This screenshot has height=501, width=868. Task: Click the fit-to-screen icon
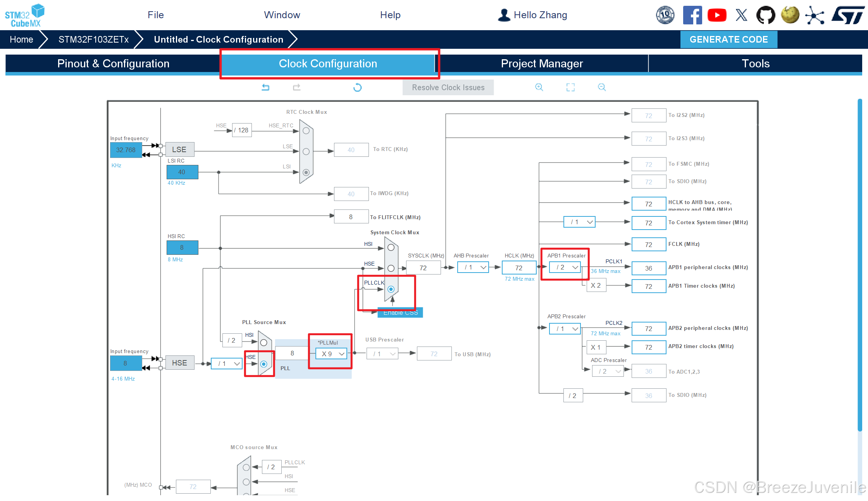(x=570, y=88)
